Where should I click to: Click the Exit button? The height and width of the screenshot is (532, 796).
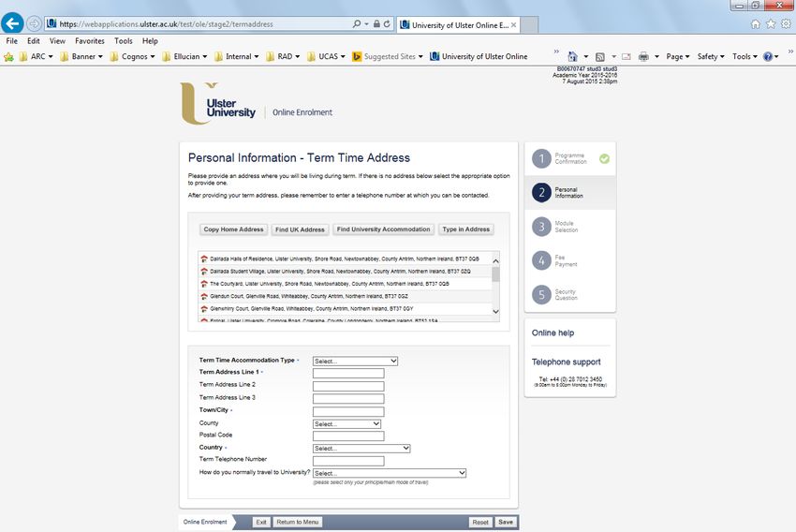coord(261,522)
